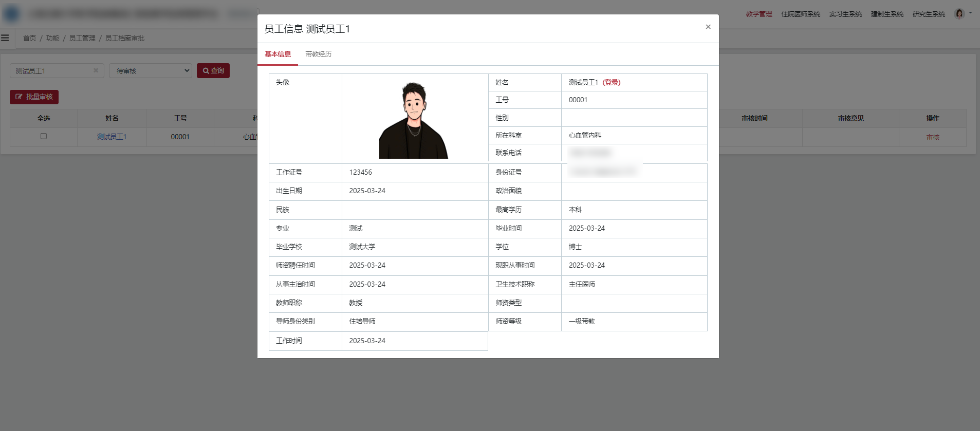Click the 工作时间 date value 2025-03-24
The image size is (980, 431).
367,341
